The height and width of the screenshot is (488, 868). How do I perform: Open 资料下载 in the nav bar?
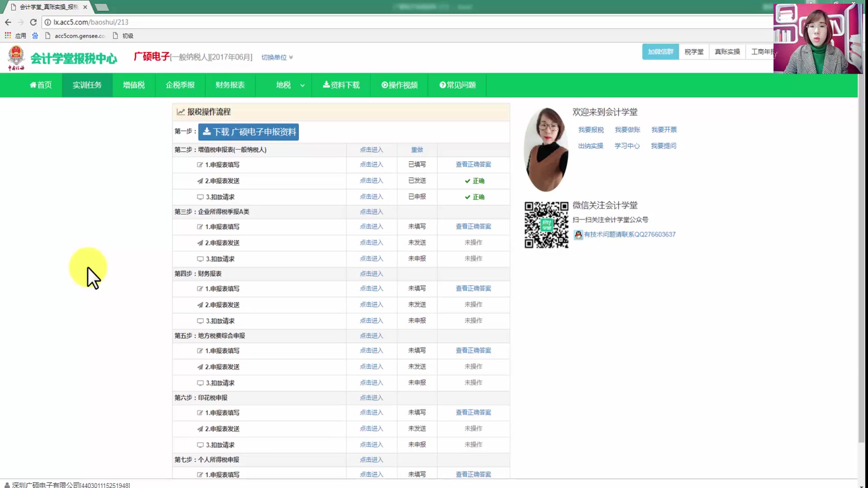point(341,85)
